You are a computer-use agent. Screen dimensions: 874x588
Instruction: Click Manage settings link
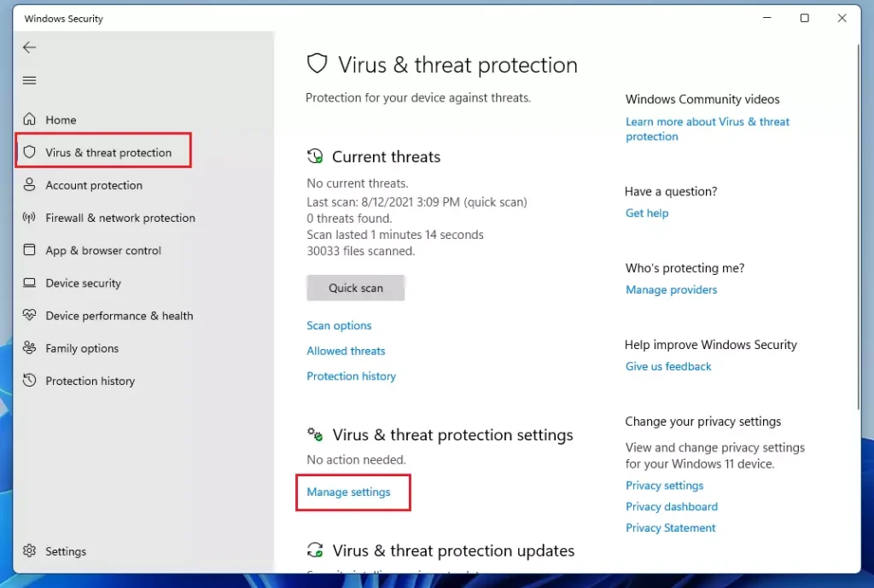348,492
